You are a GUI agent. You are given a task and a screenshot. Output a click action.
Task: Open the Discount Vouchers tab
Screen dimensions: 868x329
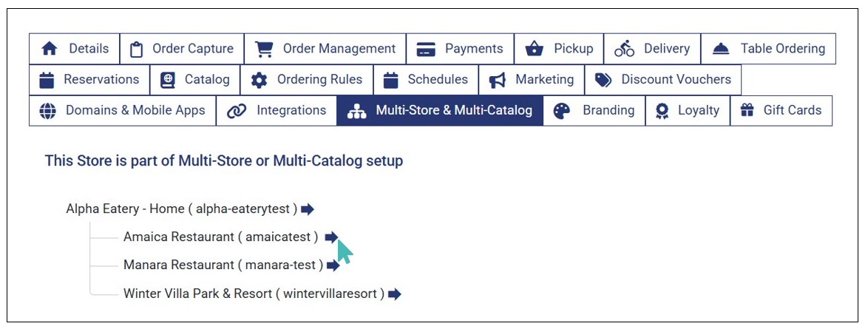point(662,80)
